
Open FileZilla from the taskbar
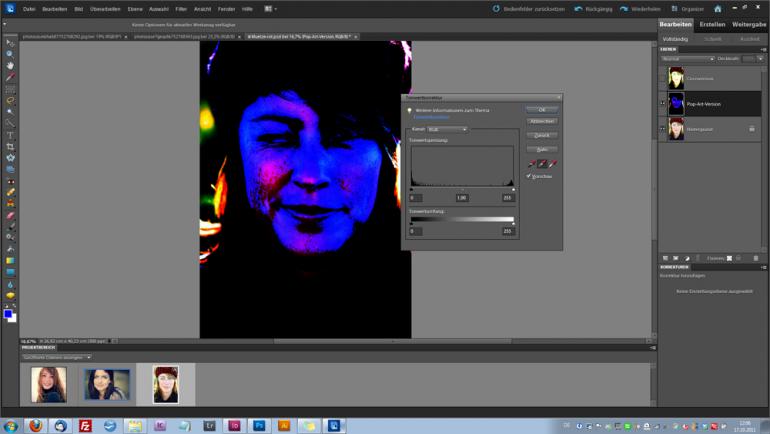(x=85, y=426)
